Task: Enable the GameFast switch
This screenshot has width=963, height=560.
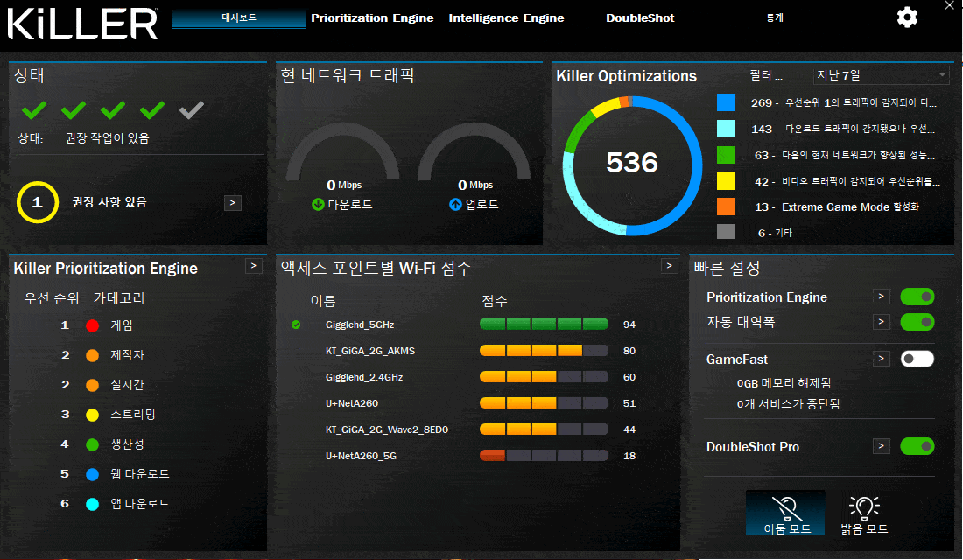Action: [917, 359]
